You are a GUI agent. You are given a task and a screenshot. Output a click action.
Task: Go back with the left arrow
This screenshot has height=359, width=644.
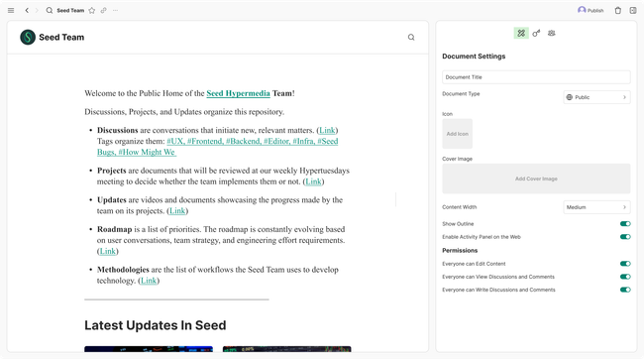point(27,11)
